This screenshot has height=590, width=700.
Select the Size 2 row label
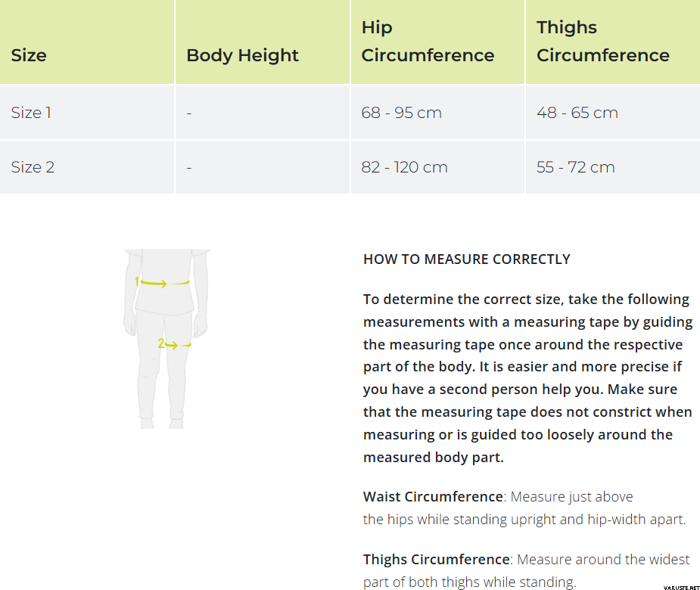(x=33, y=167)
